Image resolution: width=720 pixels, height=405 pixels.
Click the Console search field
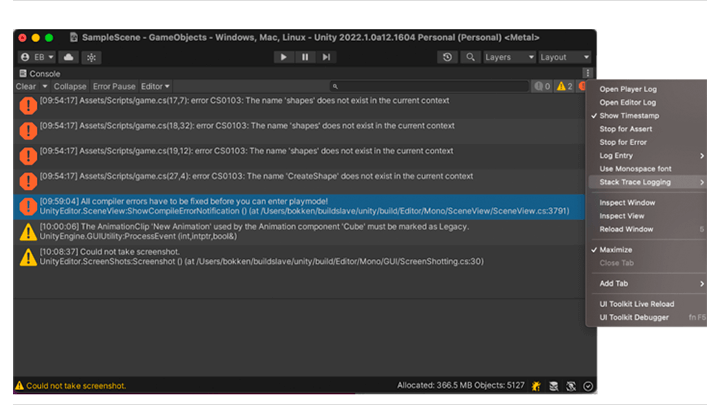click(x=429, y=86)
